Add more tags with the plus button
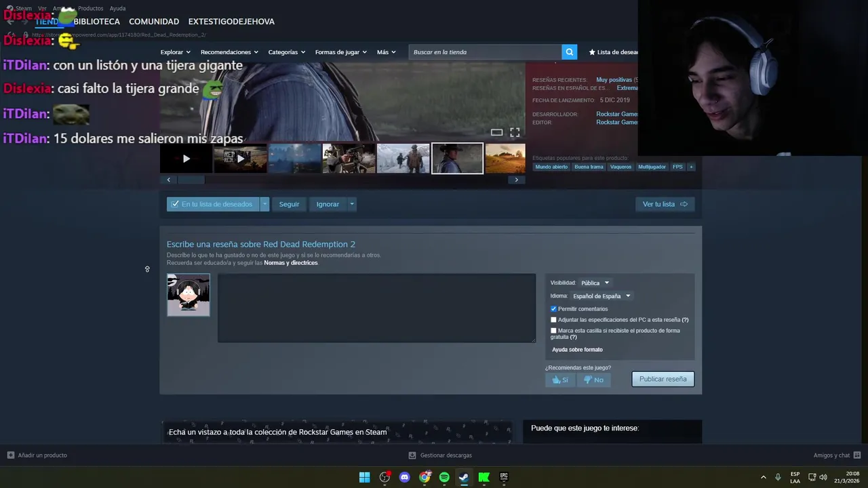Image resolution: width=868 pixels, height=488 pixels. coord(691,167)
